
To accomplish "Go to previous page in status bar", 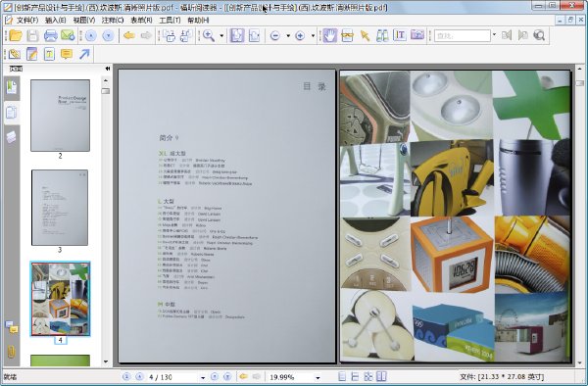I will [139, 376].
